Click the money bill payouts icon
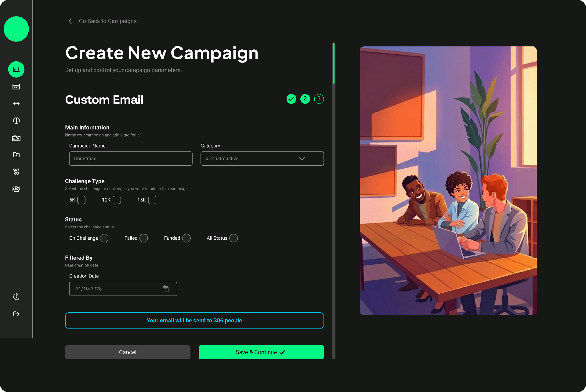Viewport: 586px width, 392px height. (x=16, y=138)
